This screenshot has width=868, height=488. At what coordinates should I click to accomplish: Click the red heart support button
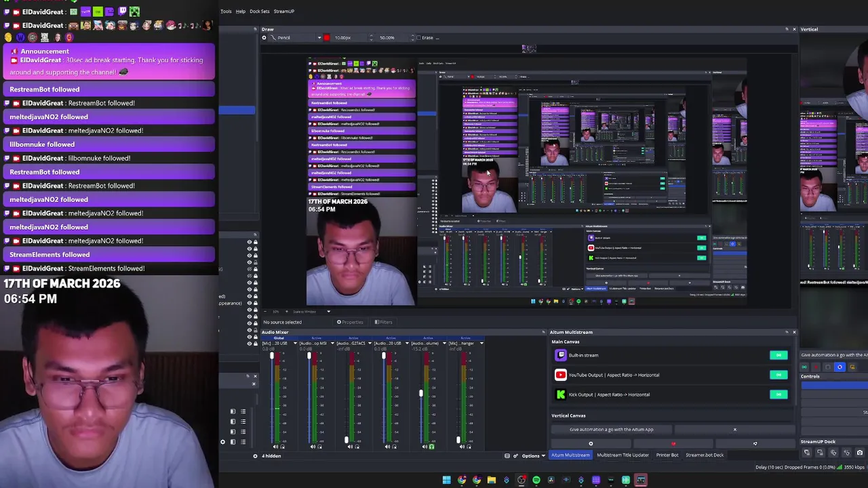[x=673, y=444]
